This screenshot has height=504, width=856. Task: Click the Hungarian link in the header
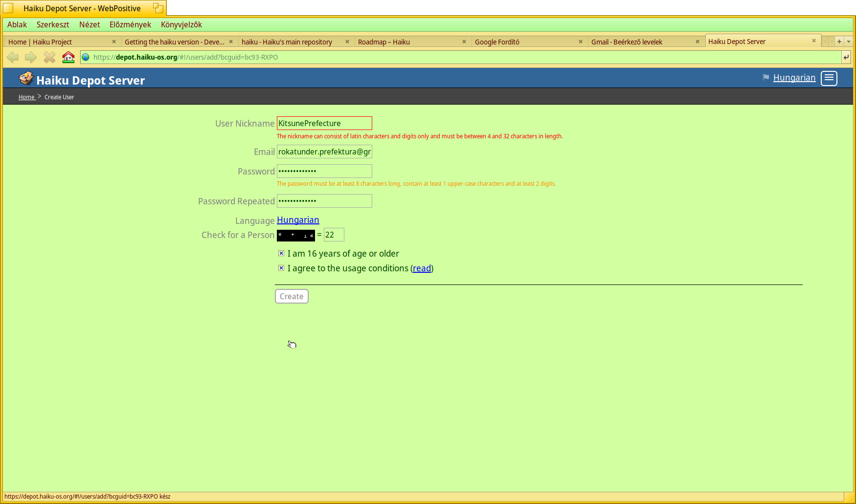tap(794, 78)
